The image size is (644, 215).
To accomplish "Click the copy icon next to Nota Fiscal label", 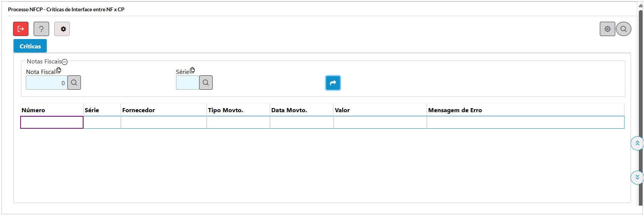I will pos(59,70).
